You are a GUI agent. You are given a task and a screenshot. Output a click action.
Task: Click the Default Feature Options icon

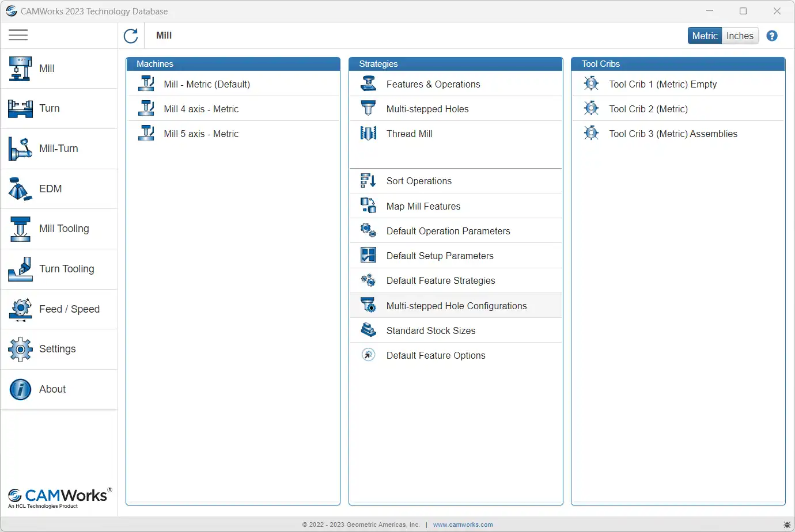click(x=368, y=355)
